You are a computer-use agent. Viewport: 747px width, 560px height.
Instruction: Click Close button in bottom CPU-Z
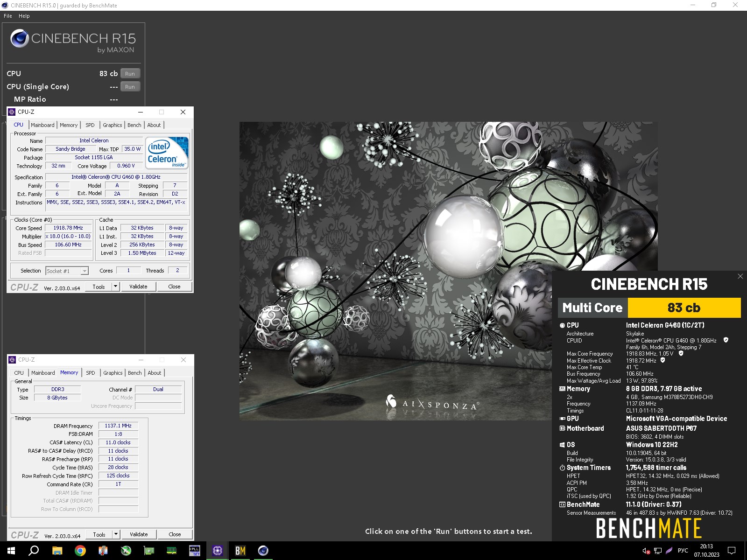pyautogui.click(x=175, y=534)
